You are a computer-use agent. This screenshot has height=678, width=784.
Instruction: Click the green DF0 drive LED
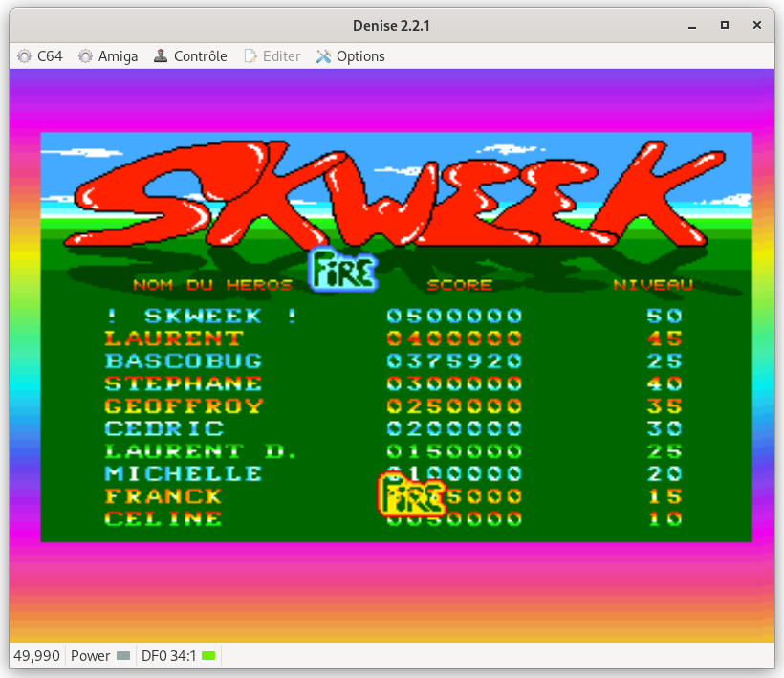[208, 655]
